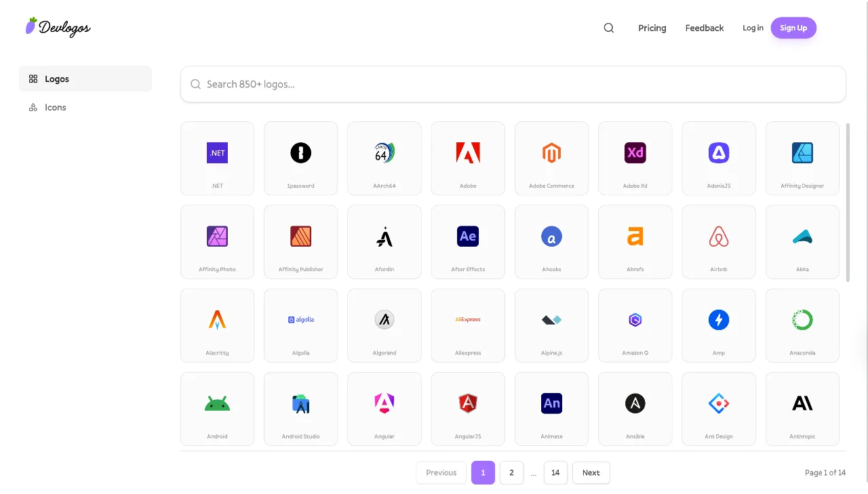Open the Amazon Q logo
The width and height of the screenshot is (868, 494).
click(635, 326)
